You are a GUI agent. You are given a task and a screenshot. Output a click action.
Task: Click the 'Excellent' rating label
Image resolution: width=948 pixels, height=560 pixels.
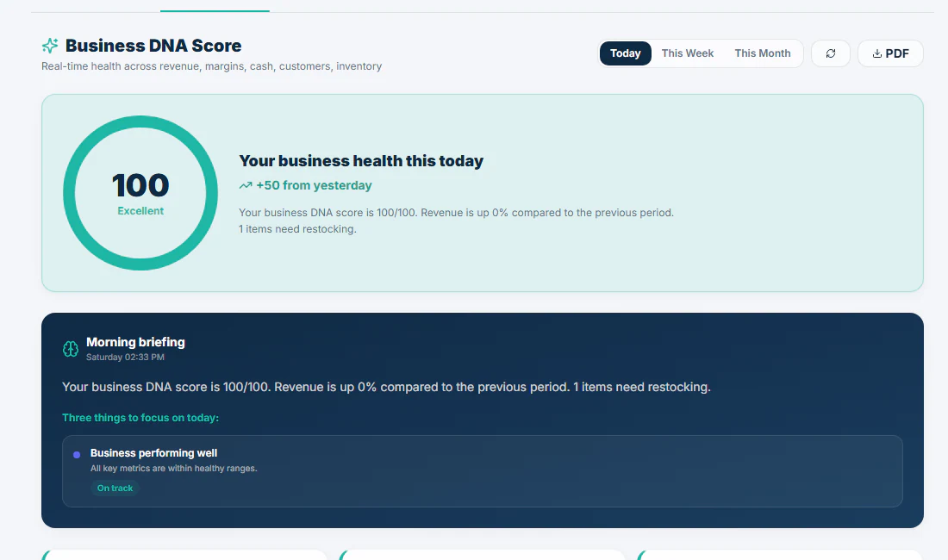140,211
